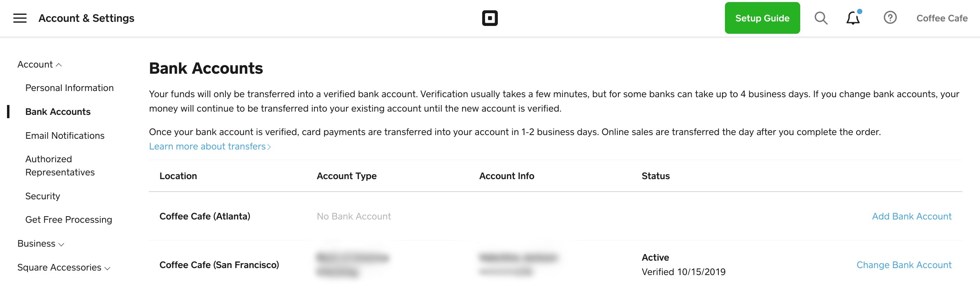Follow Learn more about transfers link
The height and width of the screenshot is (287, 980).
pyautogui.click(x=209, y=147)
